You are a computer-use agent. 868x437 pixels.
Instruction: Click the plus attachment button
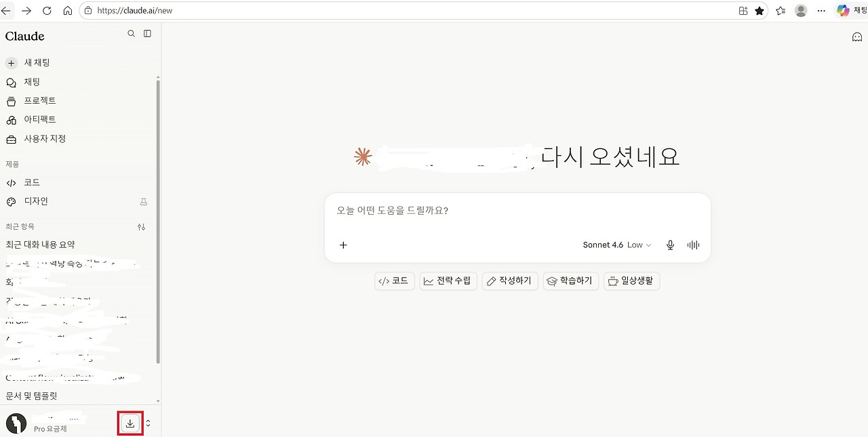[x=343, y=245]
